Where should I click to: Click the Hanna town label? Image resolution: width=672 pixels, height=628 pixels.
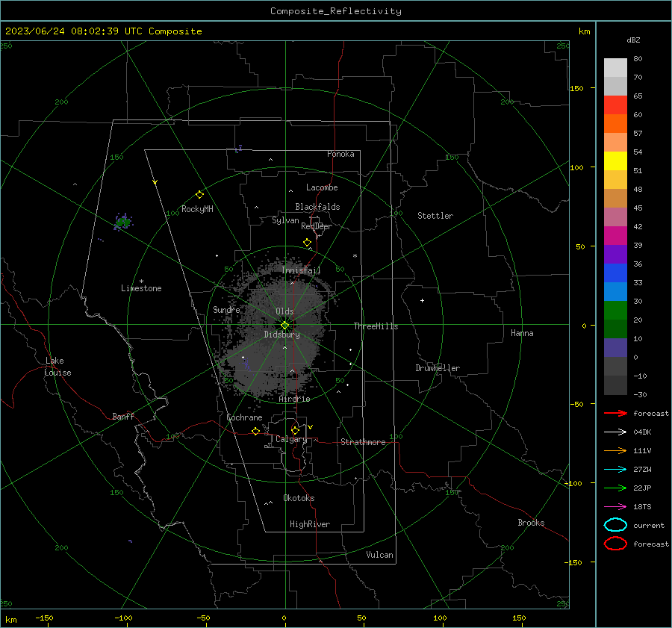point(522,333)
